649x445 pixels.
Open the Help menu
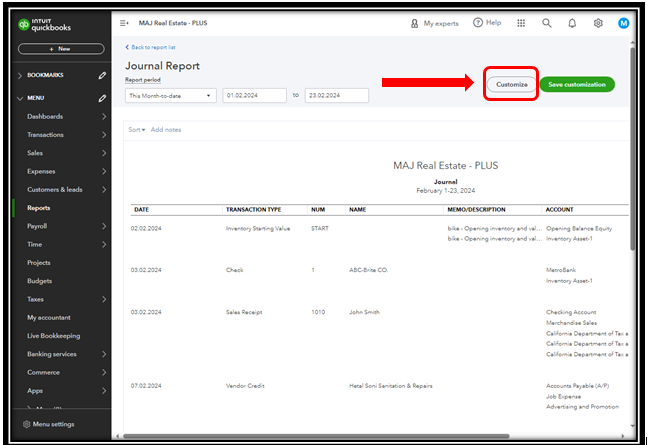click(x=487, y=23)
